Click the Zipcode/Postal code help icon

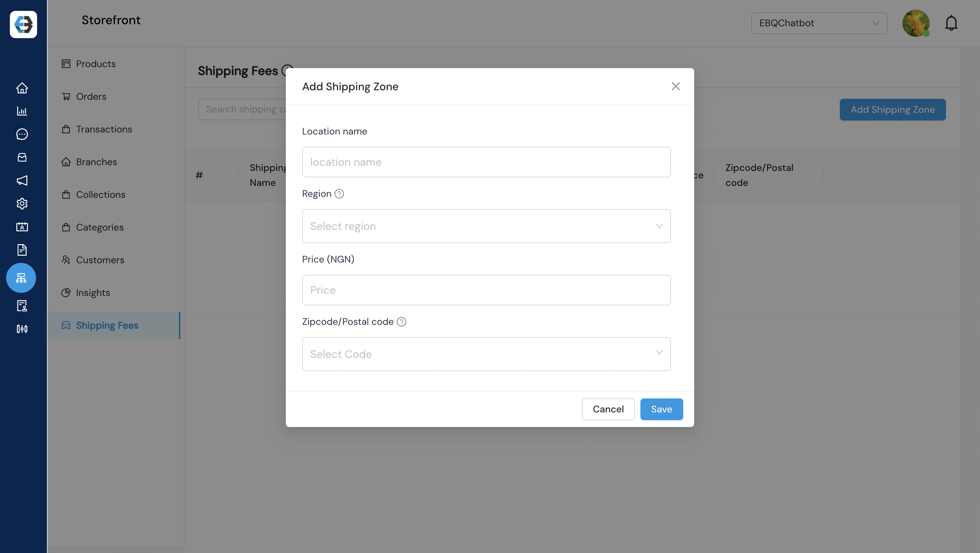tap(402, 322)
